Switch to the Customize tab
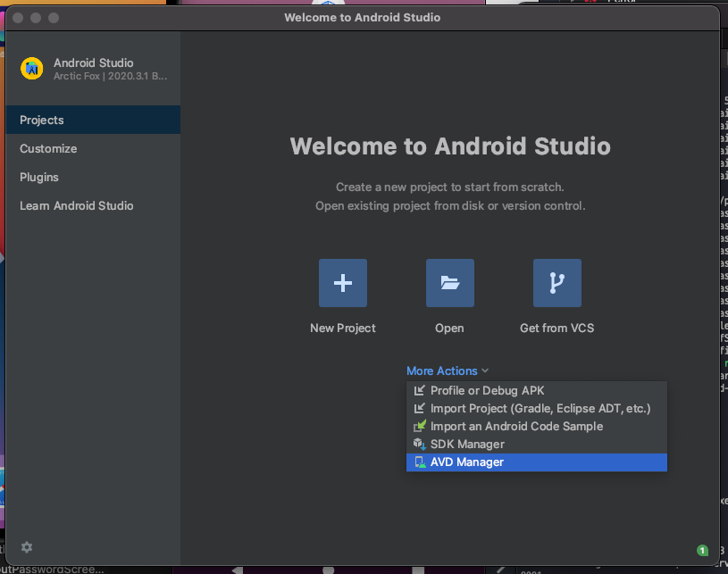The height and width of the screenshot is (574, 728). 93,148
